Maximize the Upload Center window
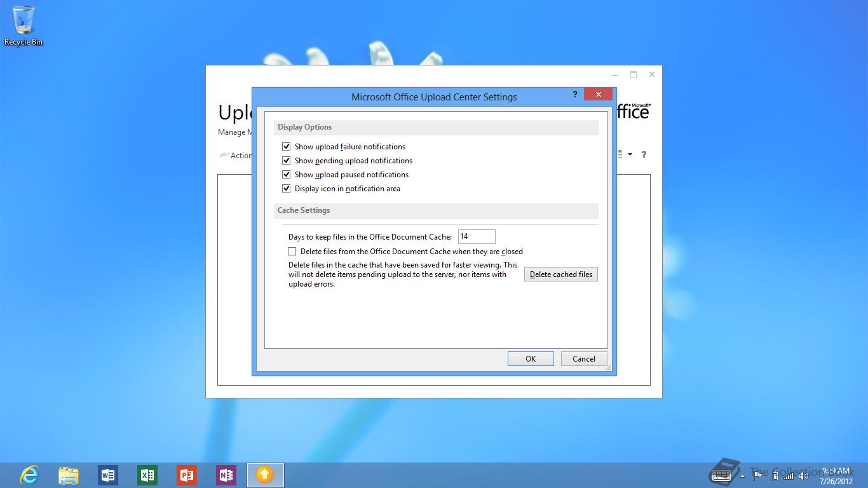Viewport: 868px width, 488px height. click(634, 74)
